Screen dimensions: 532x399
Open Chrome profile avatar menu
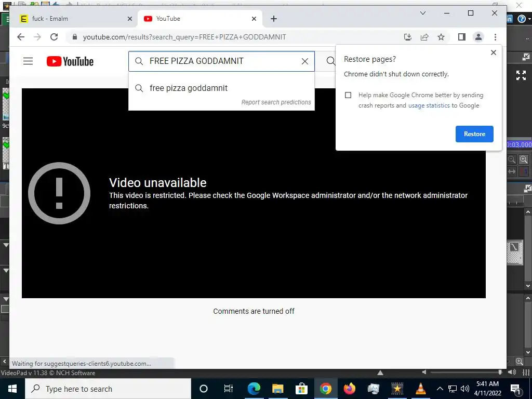(x=478, y=37)
